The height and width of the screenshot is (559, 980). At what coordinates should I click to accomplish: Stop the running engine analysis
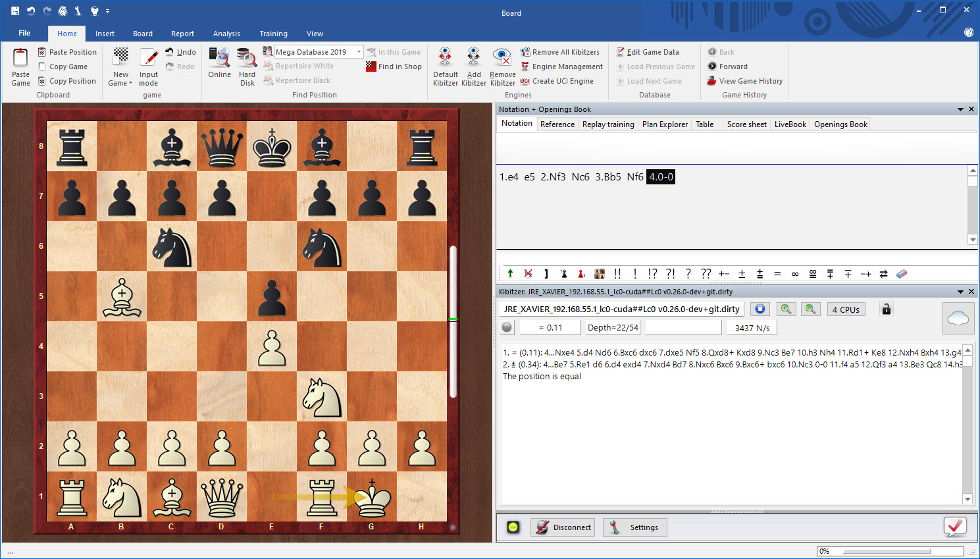coord(760,309)
